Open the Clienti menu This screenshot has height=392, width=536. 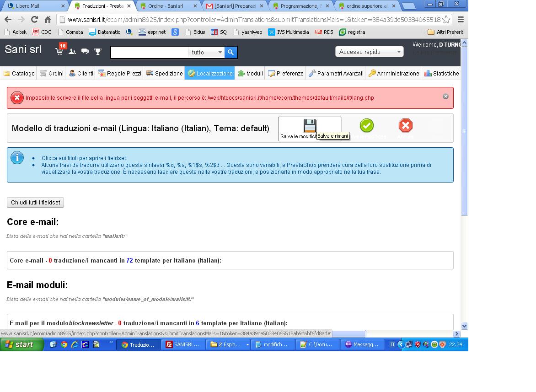[81, 73]
